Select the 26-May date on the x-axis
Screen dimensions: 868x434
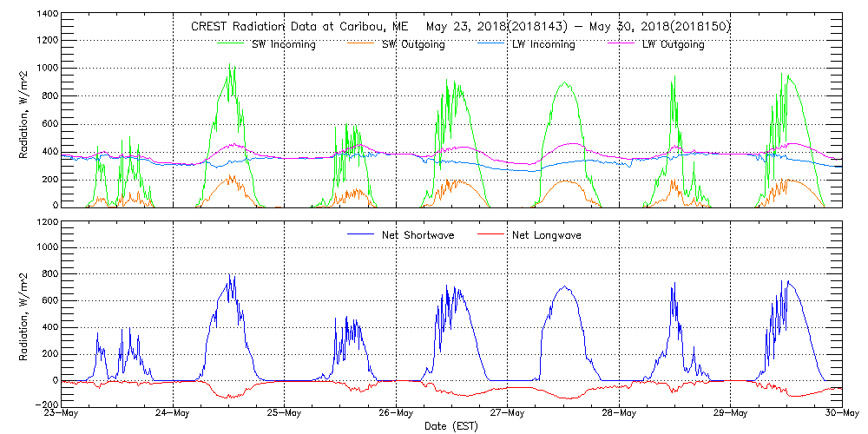397,414
